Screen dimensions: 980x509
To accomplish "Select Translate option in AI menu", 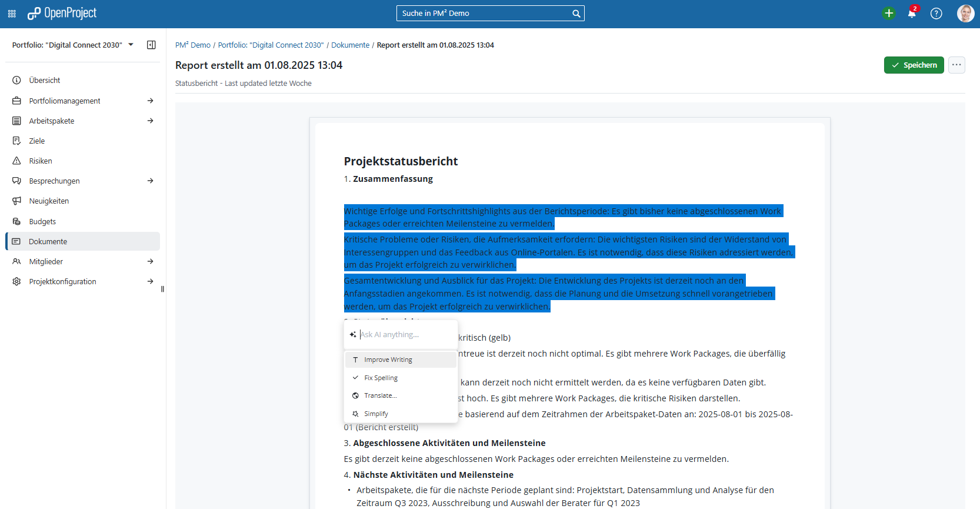I will [x=380, y=395].
